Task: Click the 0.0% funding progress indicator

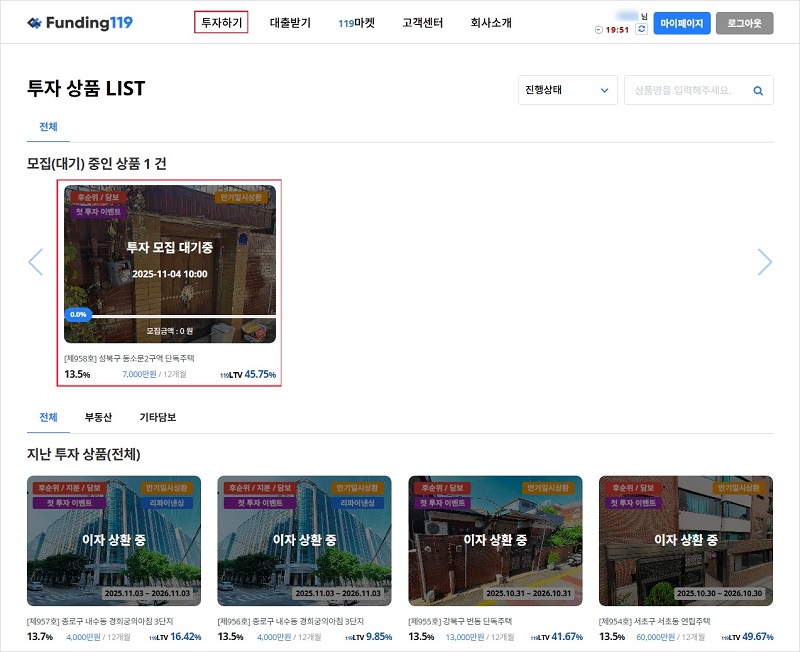Action: pyautogui.click(x=78, y=314)
